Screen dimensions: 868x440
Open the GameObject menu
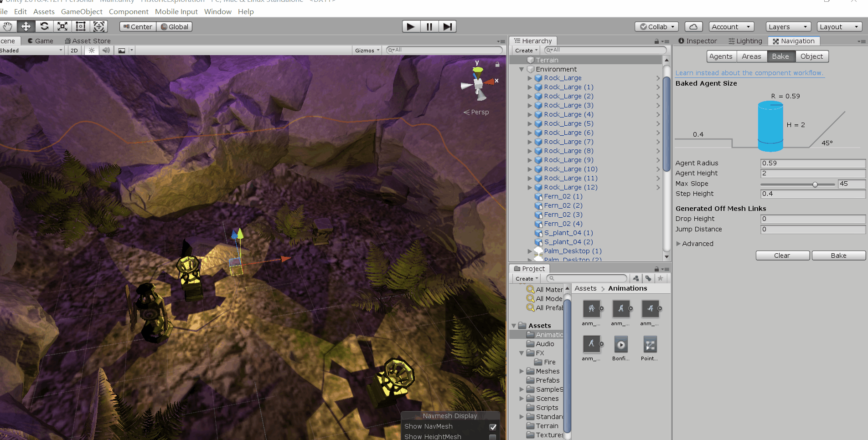point(82,11)
